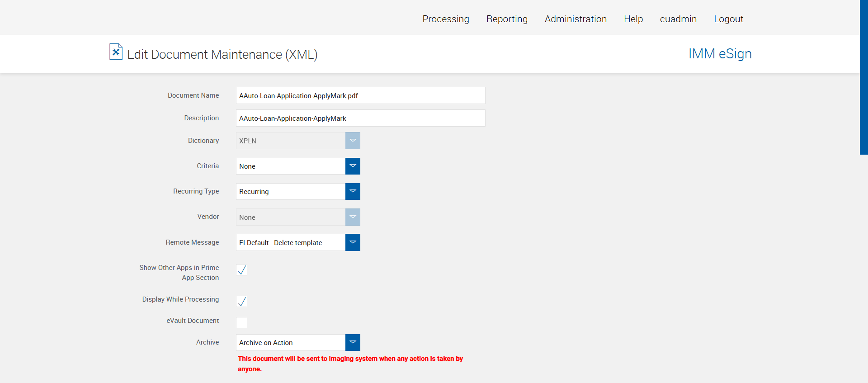
Task: Click the Dictionary dropdown arrow
Action: pyautogui.click(x=353, y=141)
